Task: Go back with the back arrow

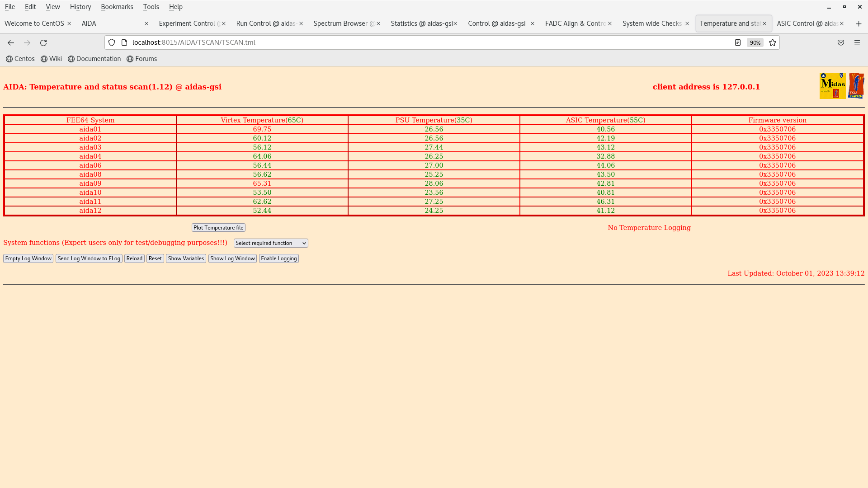Action: click(11, 42)
